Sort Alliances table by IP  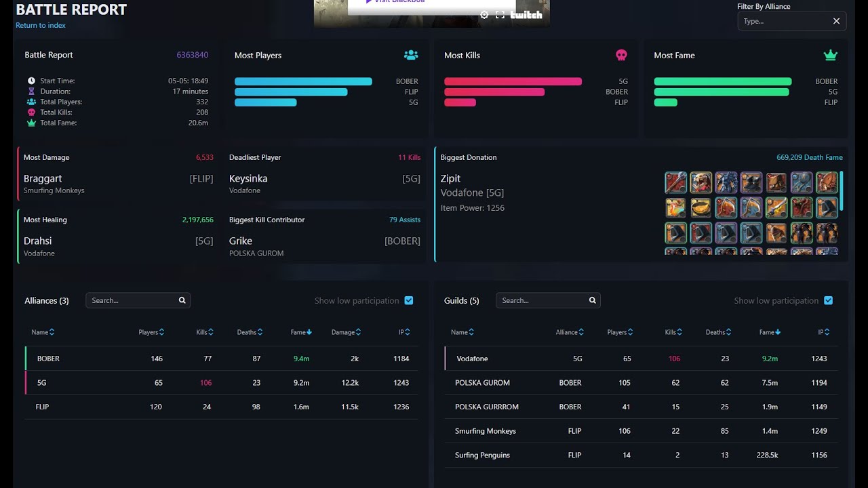404,332
